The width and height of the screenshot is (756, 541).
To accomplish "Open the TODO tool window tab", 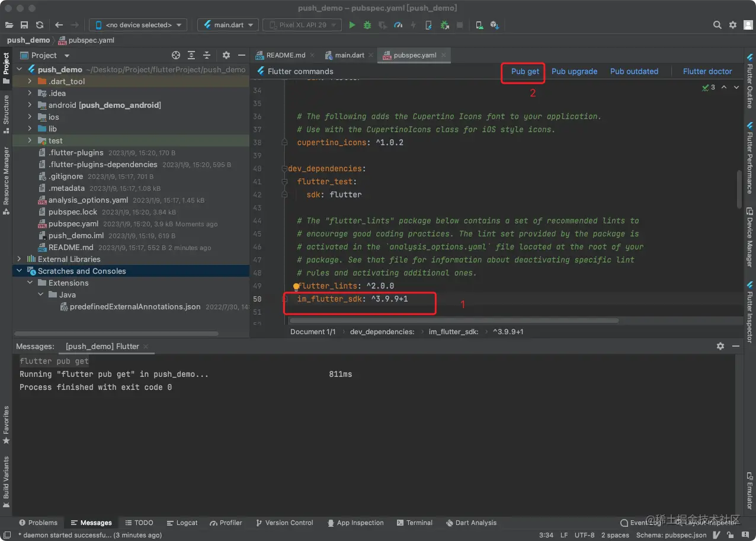I will [139, 523].
